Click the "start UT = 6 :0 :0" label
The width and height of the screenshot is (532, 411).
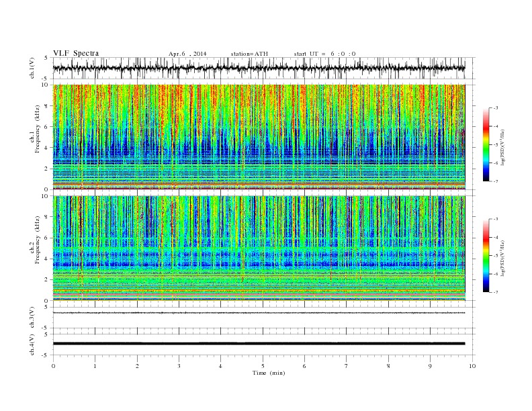point(324,54)
